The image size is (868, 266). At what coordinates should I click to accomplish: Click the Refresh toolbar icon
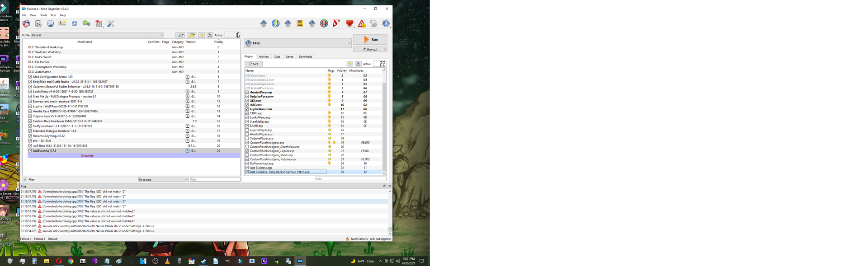74,23
